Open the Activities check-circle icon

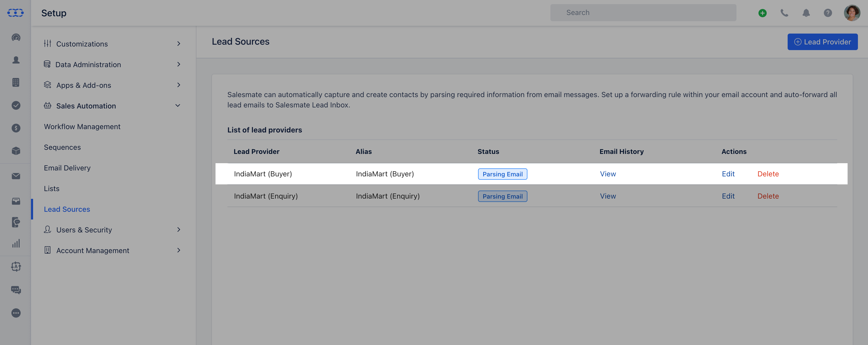click(x=16, y=105)
